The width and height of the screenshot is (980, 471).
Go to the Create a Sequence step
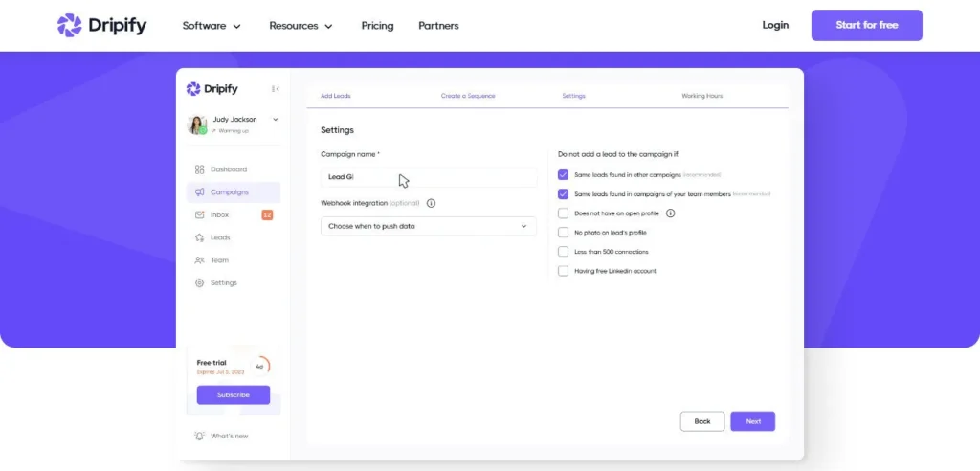pos(468,96)
